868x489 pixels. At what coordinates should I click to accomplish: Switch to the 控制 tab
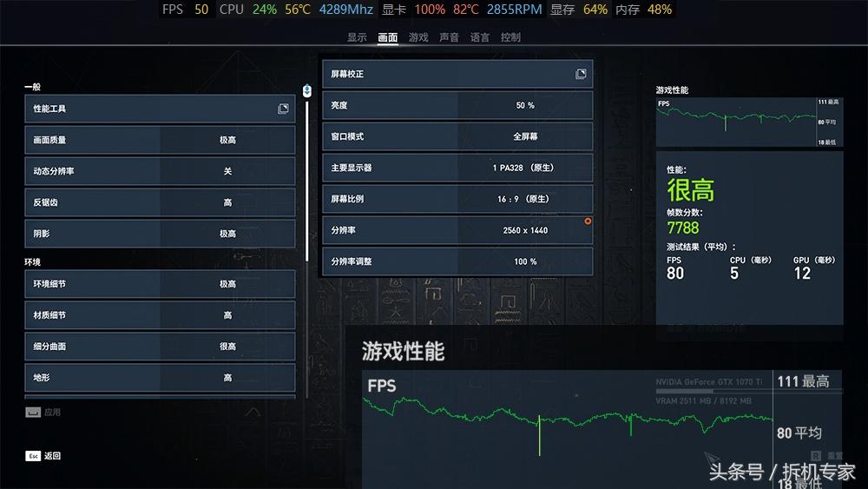click(x=510, y=37)
